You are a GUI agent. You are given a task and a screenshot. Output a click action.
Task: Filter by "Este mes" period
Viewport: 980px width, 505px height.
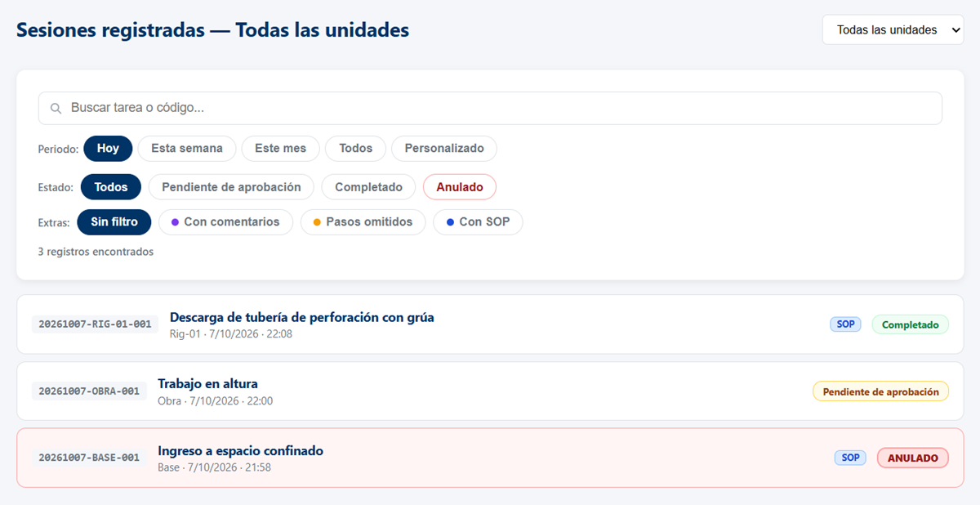(x=281, y=149)
